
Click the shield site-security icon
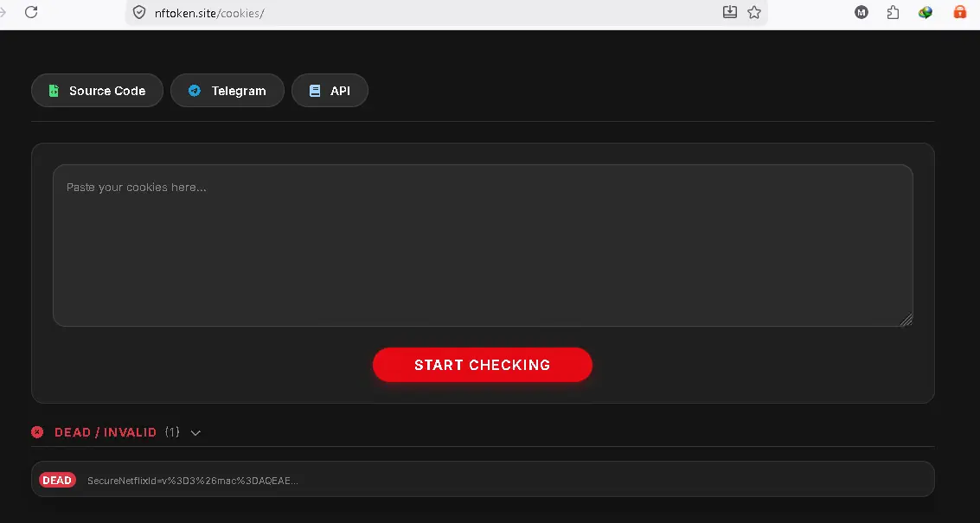(138, 12)
